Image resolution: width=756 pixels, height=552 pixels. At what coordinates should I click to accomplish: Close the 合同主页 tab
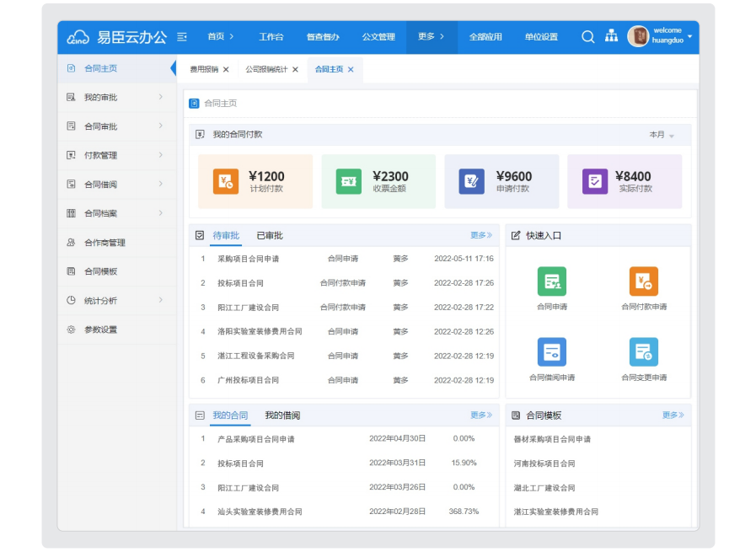[x=351, y=69]
